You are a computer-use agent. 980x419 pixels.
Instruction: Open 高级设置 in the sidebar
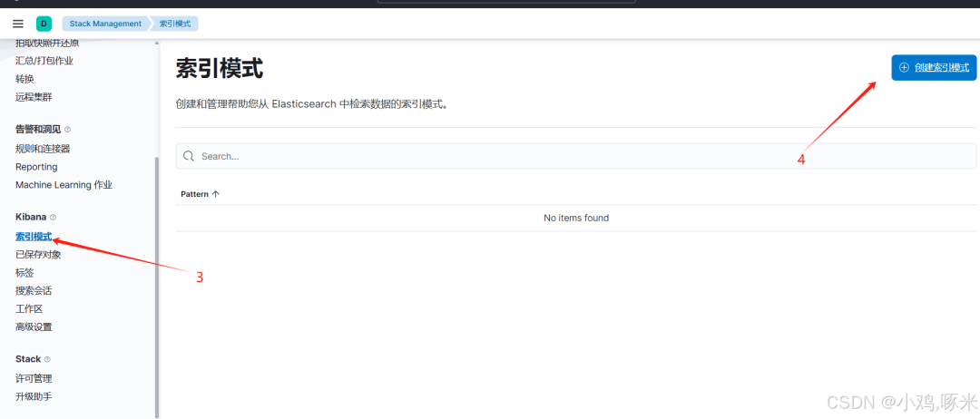tap(34, 326)
